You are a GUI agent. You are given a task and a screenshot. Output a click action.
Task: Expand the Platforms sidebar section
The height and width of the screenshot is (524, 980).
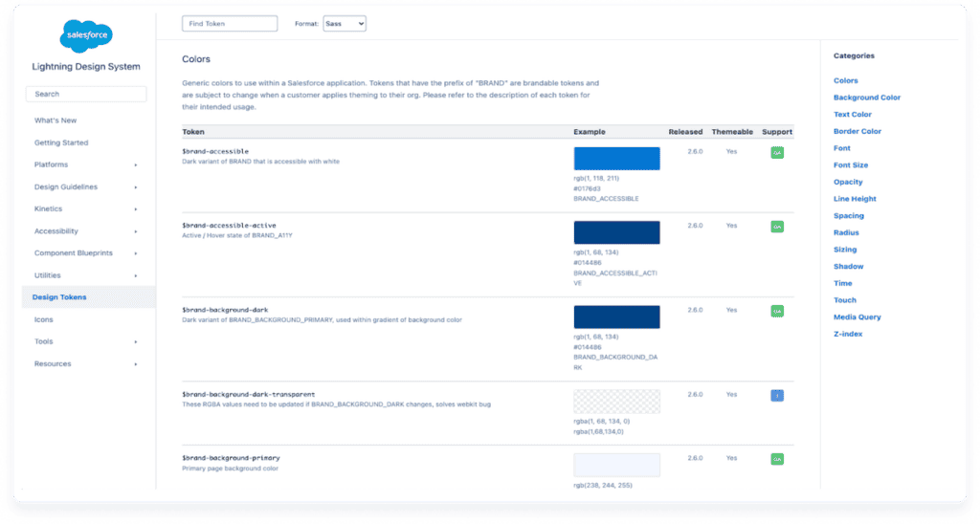135,164
